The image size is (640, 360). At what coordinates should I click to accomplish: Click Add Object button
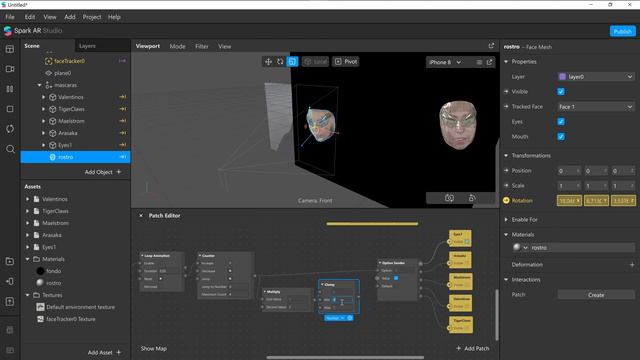(103, 172)
